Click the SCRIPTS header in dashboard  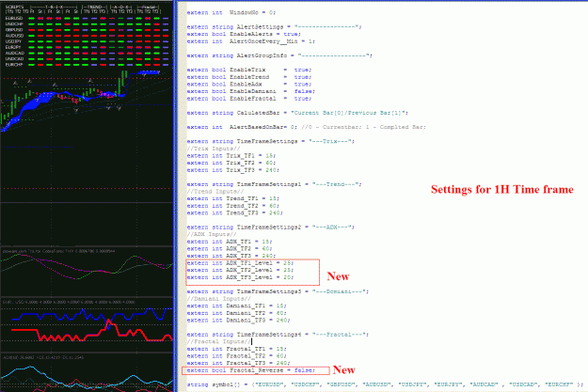14,8
